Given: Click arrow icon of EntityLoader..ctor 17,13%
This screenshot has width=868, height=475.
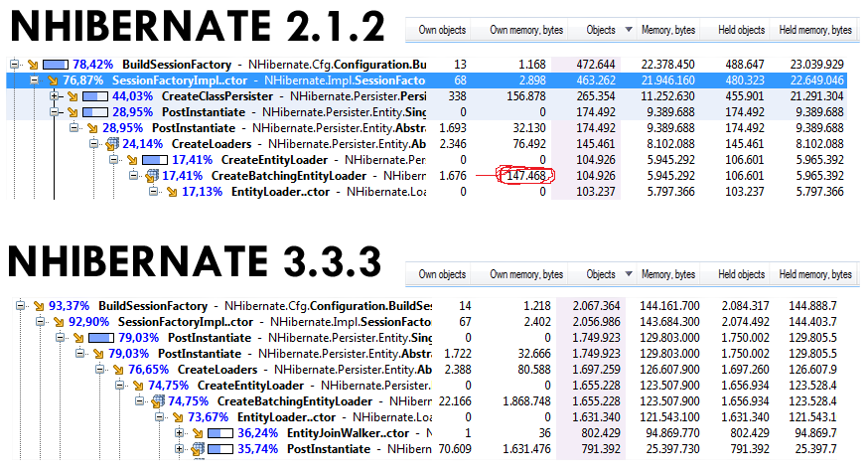Looking at the screenshot, I should click(172, 192).
